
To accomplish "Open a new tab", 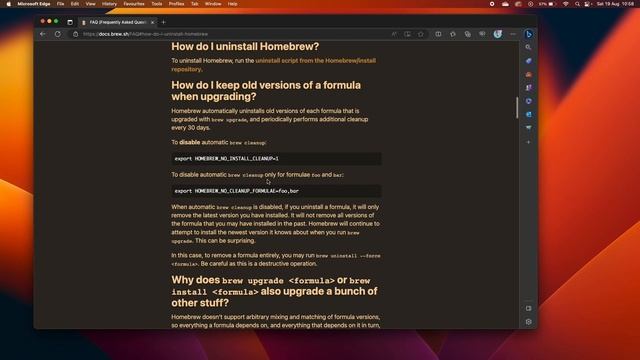I will (x=164, y=22).
